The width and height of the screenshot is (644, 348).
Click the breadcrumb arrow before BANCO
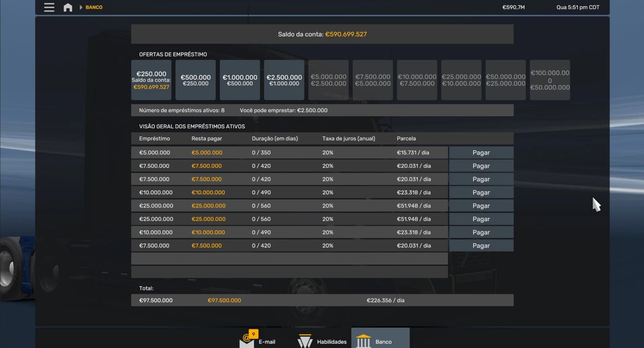pos(81,7)
